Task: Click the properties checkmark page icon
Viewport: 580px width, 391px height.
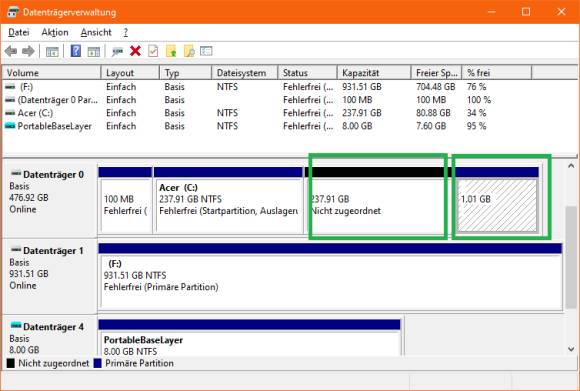Action: pyautogui.click(x=153, y=51)
